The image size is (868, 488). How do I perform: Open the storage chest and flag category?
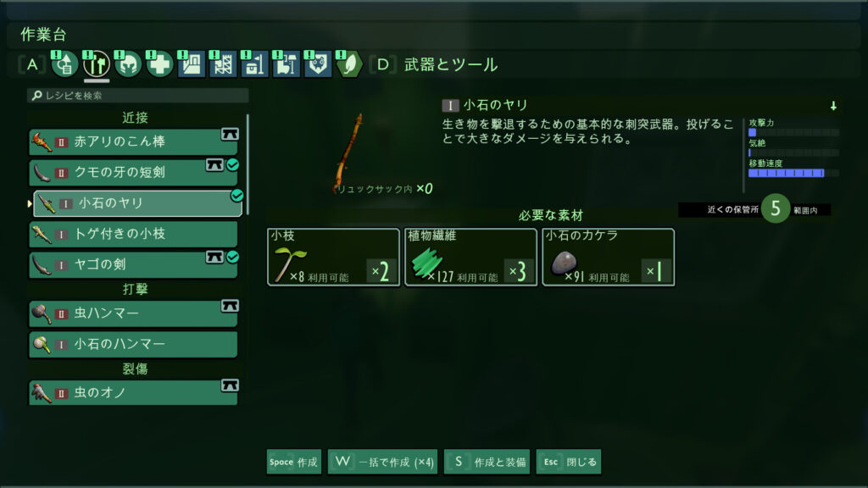254,64
